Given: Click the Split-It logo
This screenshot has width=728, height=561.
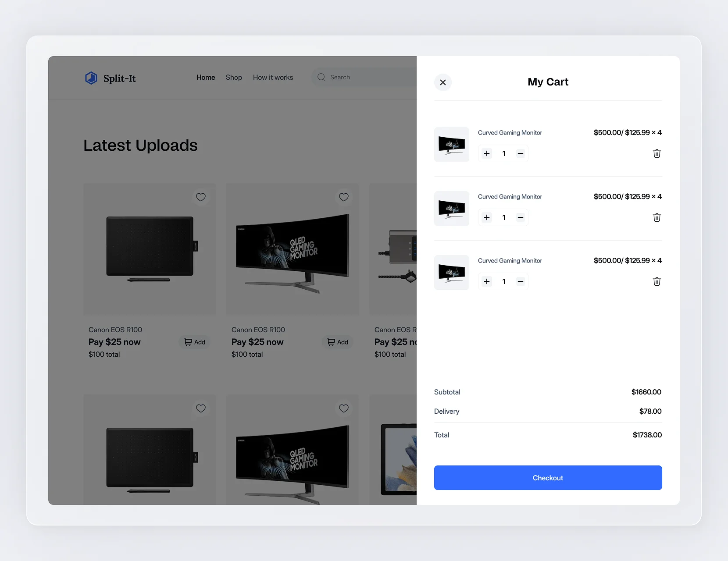Looking at the screenshot, I should click(111, 78).
